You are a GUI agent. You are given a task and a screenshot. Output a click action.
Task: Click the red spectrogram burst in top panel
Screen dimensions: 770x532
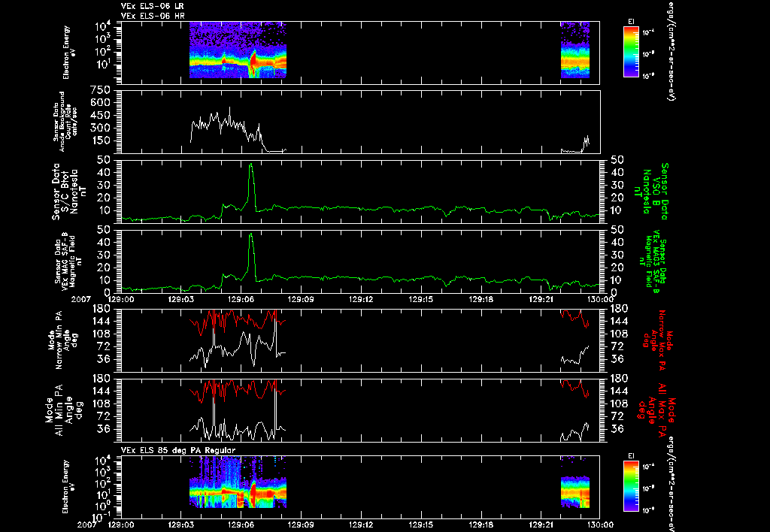pos(254,62)
